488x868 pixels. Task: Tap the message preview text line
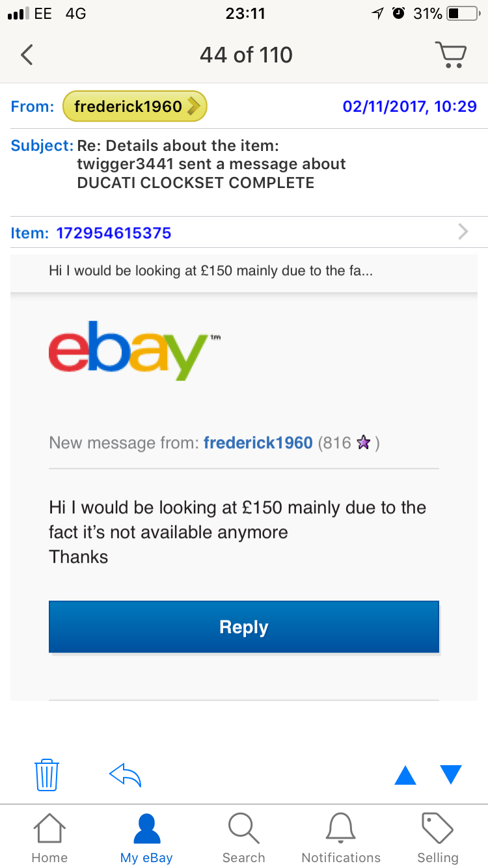211,270
